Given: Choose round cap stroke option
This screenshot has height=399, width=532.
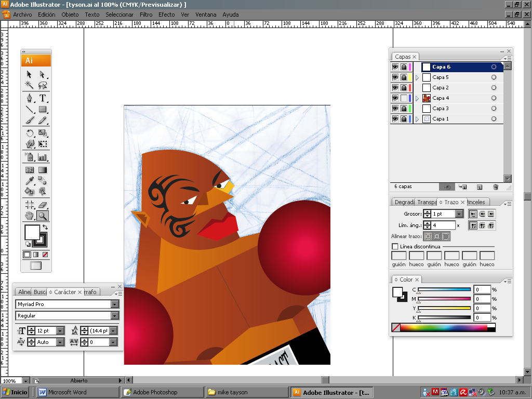Looking at the screenshot, I should (482, 214).
